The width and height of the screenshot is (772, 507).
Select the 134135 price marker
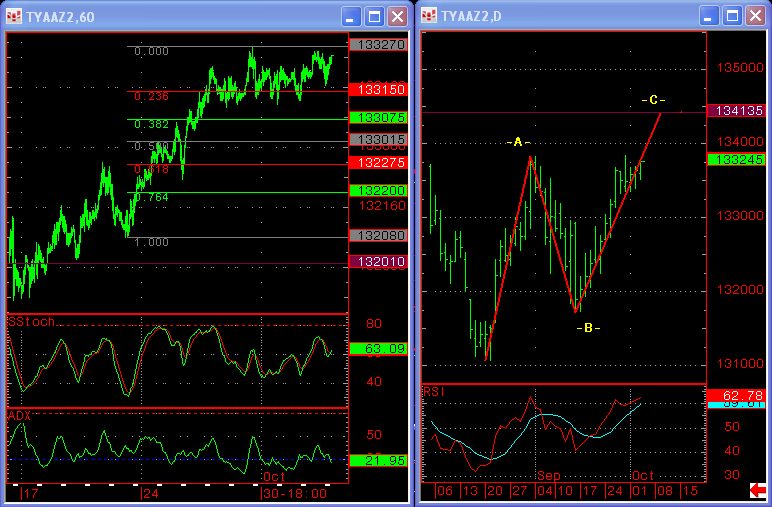click(x=736, y=111)
